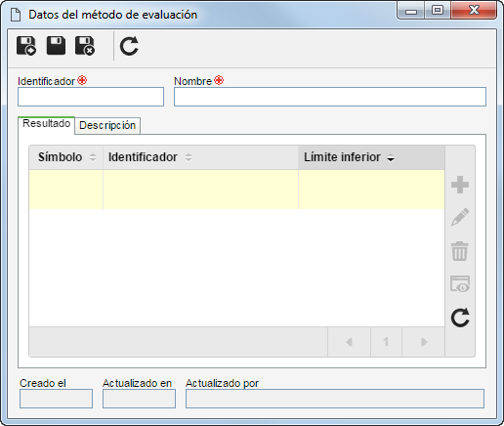Select the Resultado tab
Viewport: 504px width, 426px height.
pyautogui.click(x=46, y=124)
